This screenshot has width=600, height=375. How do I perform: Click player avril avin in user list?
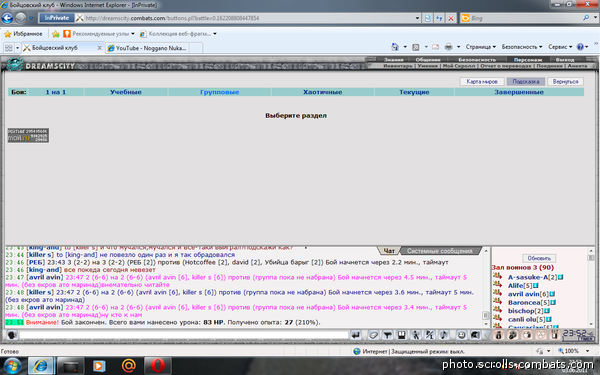pos(523,294)
